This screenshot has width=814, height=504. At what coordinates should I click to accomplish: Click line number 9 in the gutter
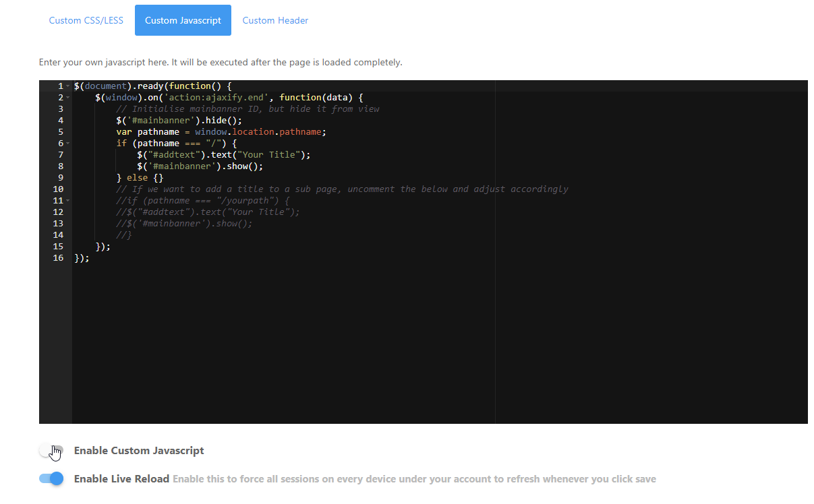point(61,178)
